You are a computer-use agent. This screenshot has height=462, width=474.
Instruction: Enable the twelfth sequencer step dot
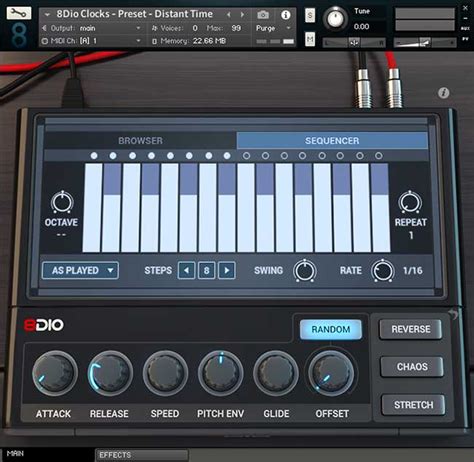coord(302,156)
